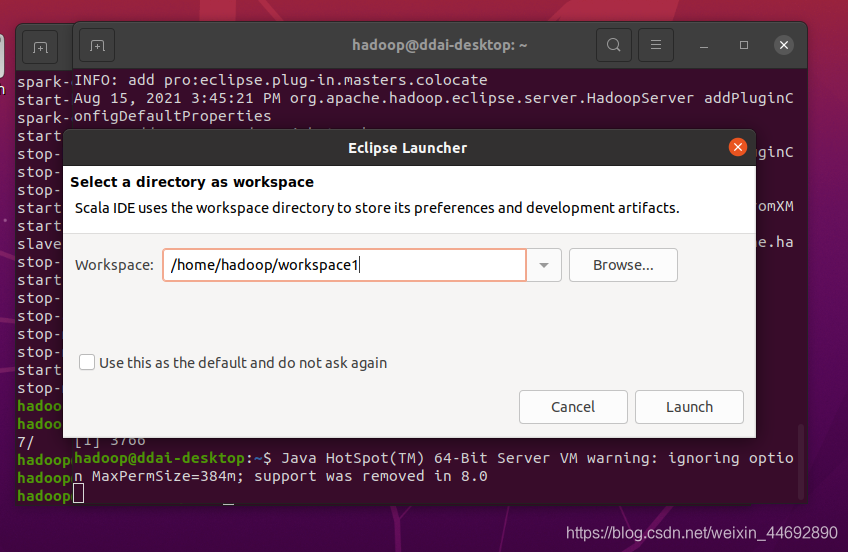Click the 'hadoop@ddai-desktop: ~' terminal title

[x=440, y=45]
